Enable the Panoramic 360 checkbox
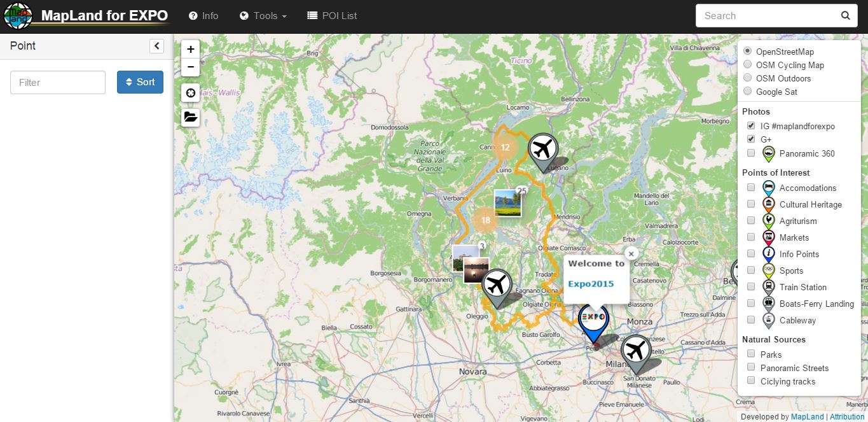Screen dimensions: 868x422 [x=751, y=153]
